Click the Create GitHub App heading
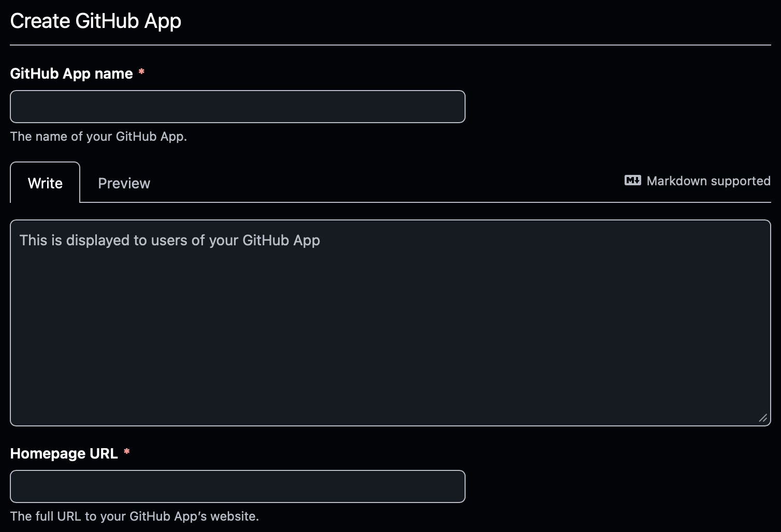The height and width of the screenshot is (532, 781). pos(95,21)
